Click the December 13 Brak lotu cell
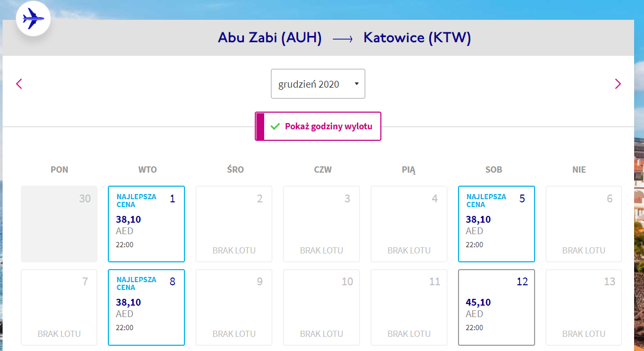 pyautogui.click(x=584, y=307)
